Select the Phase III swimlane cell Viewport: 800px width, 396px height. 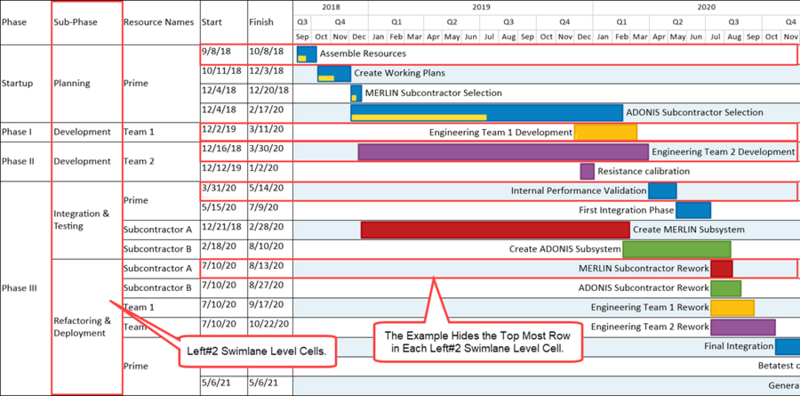click(25, 288)
